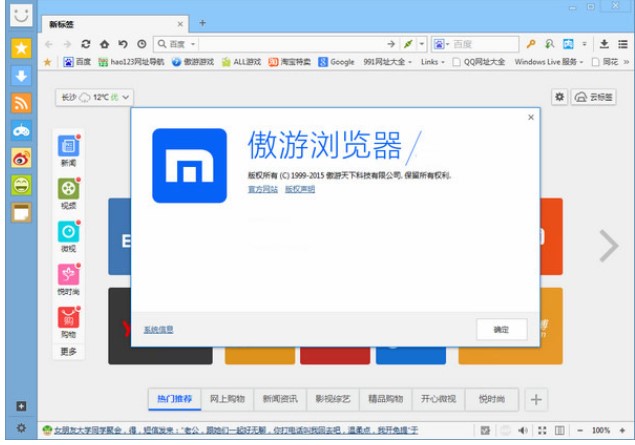Reload the page with refresh icon

[x=86, y=44]
